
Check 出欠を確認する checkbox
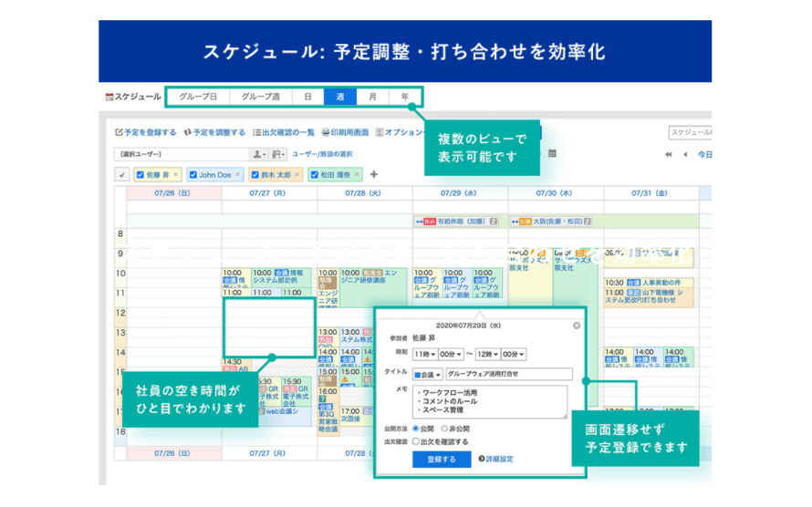click(x=415, y=442)
